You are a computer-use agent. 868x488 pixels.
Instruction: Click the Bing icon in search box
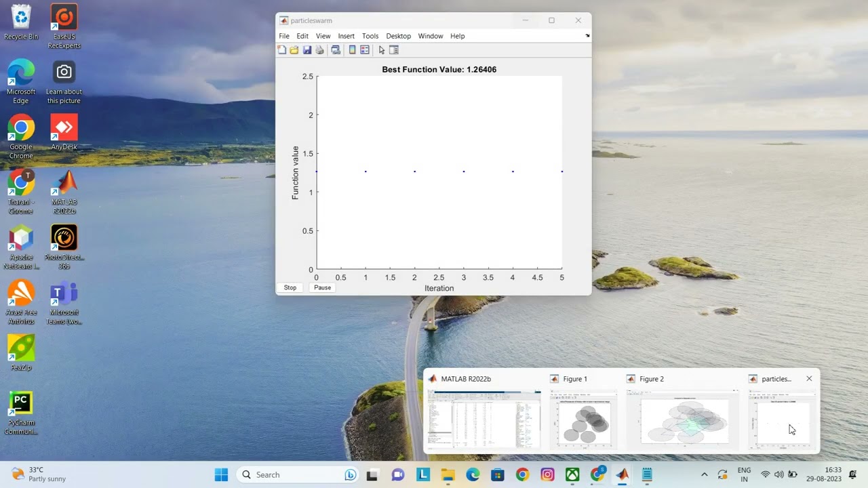tap(351, 474)
